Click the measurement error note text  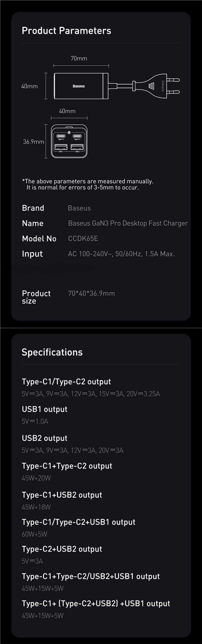[x=88, y=184]
